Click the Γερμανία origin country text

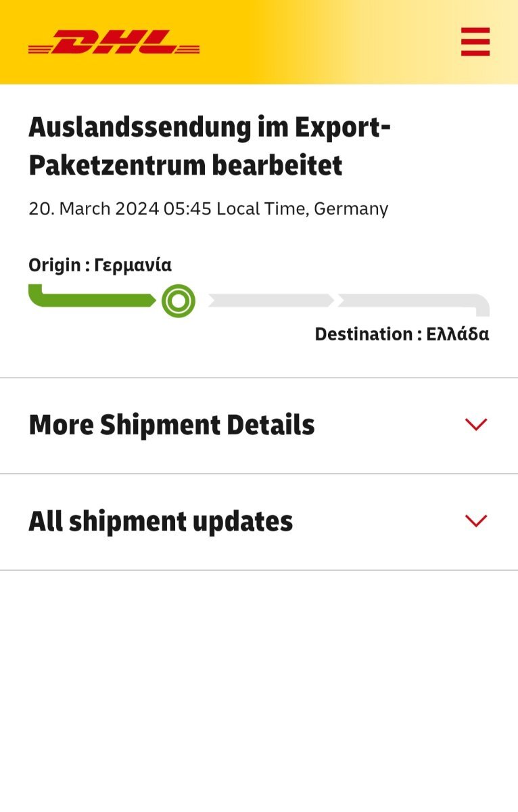(x=133, y=265)
